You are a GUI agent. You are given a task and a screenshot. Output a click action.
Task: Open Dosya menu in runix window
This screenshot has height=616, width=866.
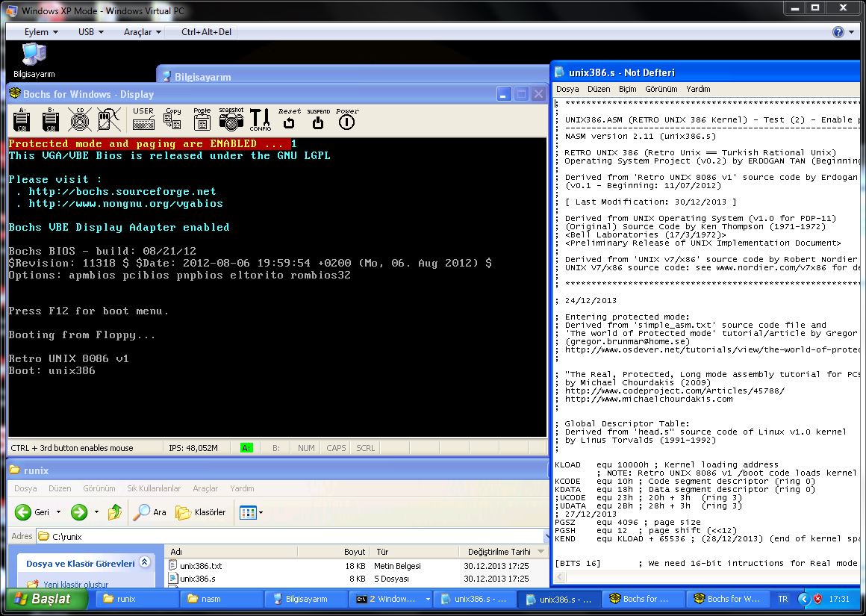coord(25,488)
